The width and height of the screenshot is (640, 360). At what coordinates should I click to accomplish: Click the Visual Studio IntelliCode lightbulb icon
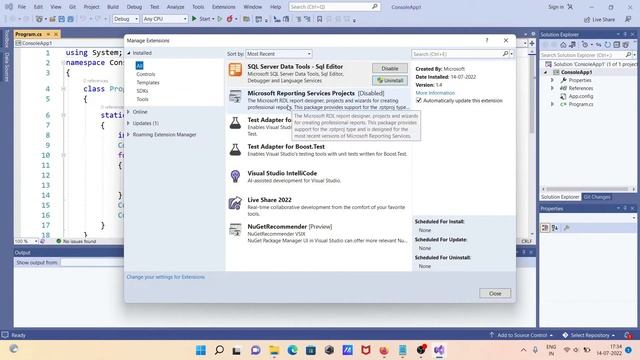click(x=235, y=176)
